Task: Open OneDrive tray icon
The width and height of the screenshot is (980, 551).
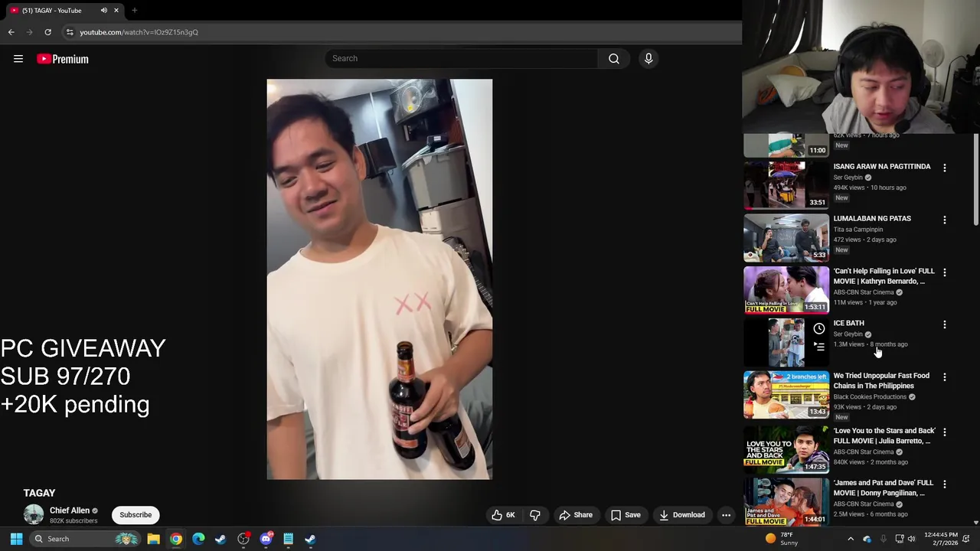Action: pos(867,539)
